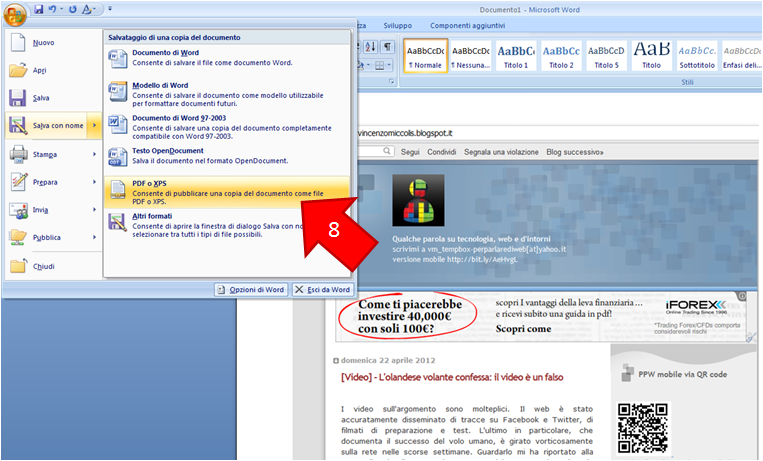The image size is (763, 461).
Task: Open Customize Quick Access Toolbar dropdown
Action: pos(110,8)
